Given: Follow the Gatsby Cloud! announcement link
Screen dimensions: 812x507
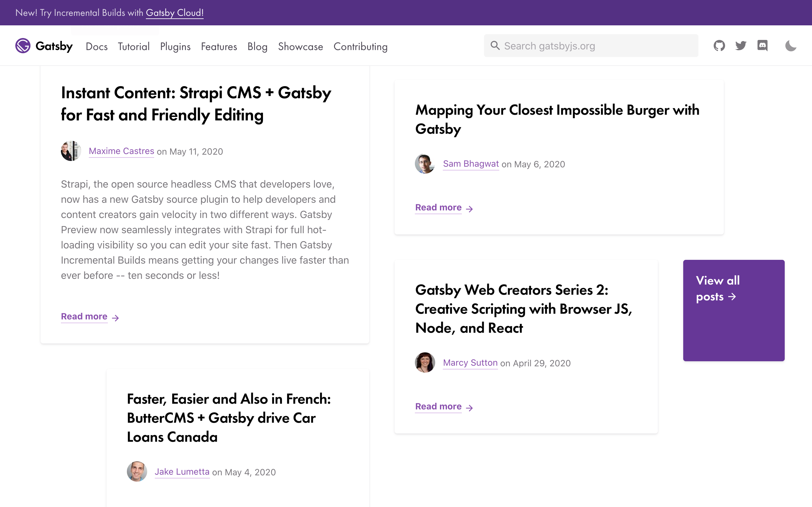Looking at the screenshot, I should (x=174, y=13).
